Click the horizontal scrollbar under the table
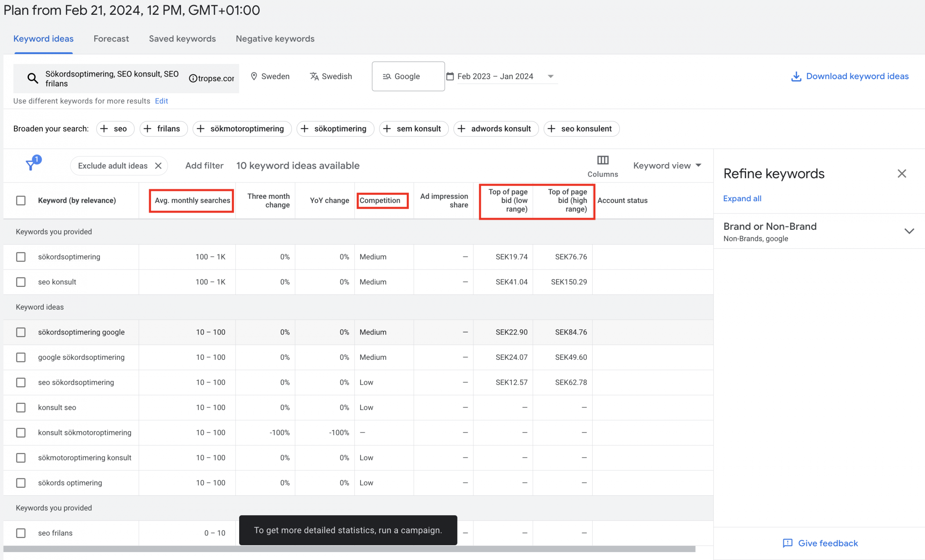The height and width of the screenshot is (560, 925). tap(349, 549)
